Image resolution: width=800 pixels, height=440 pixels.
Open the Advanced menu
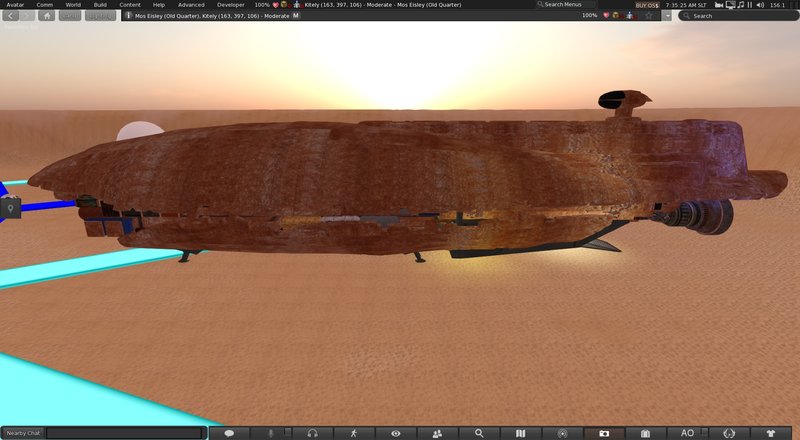[x=191, y=5]
